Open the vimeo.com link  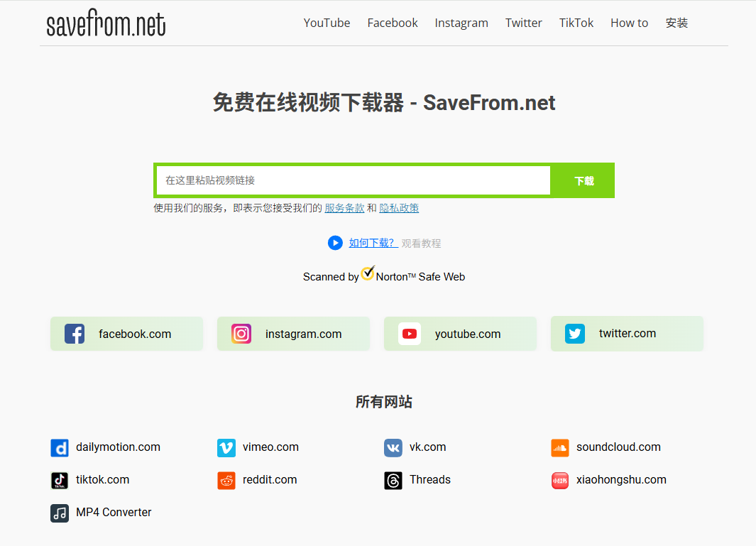coord(270,447)
